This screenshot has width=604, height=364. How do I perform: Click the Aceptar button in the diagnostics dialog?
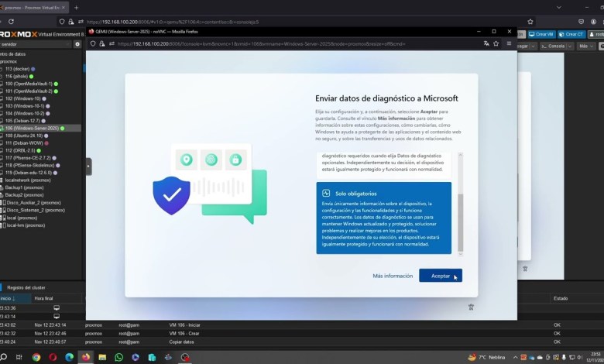[441, 276]
